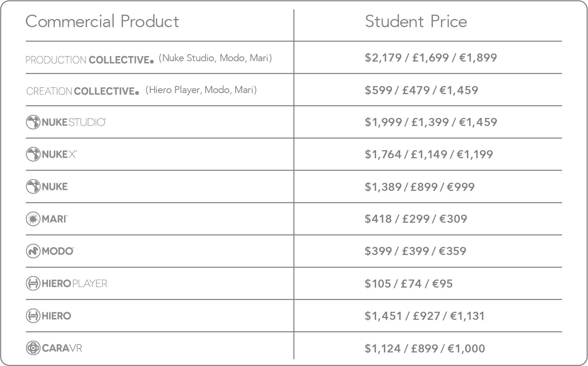The image size is (588, 366).
Task: Click the Modo product logo icon
Action: click(33, 251)
